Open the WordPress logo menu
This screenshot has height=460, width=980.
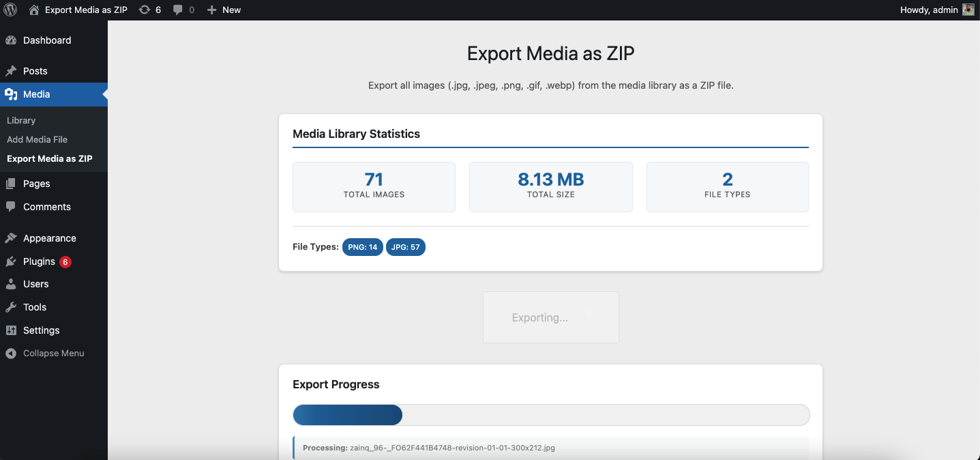click(x=10, y=10)
